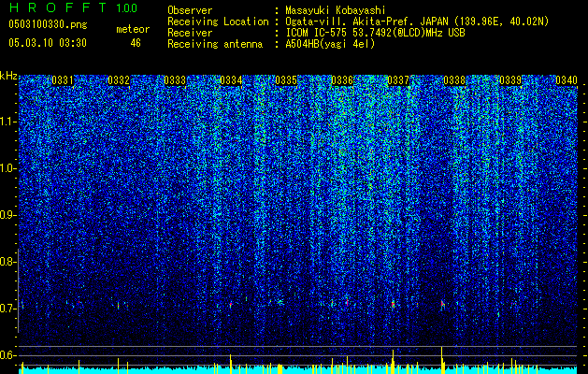Click the 'Receiving Location' label
This screenshot has width=588, height=374.
click(x=218, y=22)
